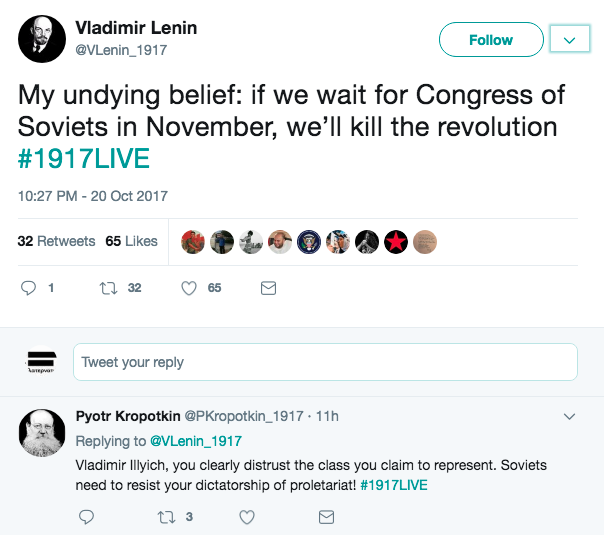The width and height of the screenshot is (604, 535).
Task: Follow Vladimir Lenin
Action: coord(490,40)
